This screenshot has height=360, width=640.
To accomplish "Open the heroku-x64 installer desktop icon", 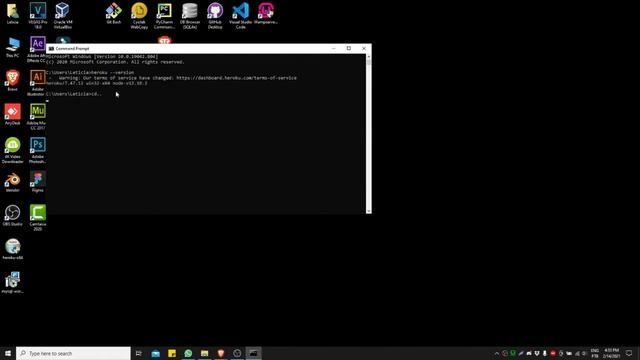I will pos(13,249).
